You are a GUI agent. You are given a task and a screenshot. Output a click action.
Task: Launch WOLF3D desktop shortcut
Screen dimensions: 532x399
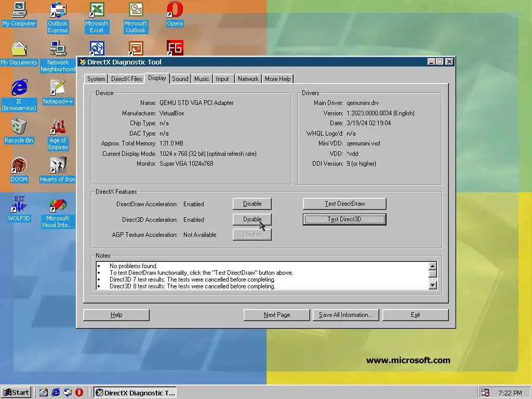click(19, 209)
